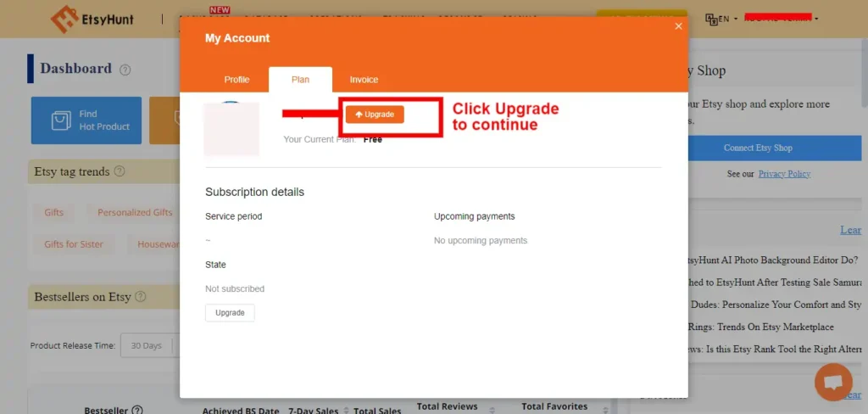Open the Personalize Your Comfort article link
868x414 pixels.
[x=775, y=305]
